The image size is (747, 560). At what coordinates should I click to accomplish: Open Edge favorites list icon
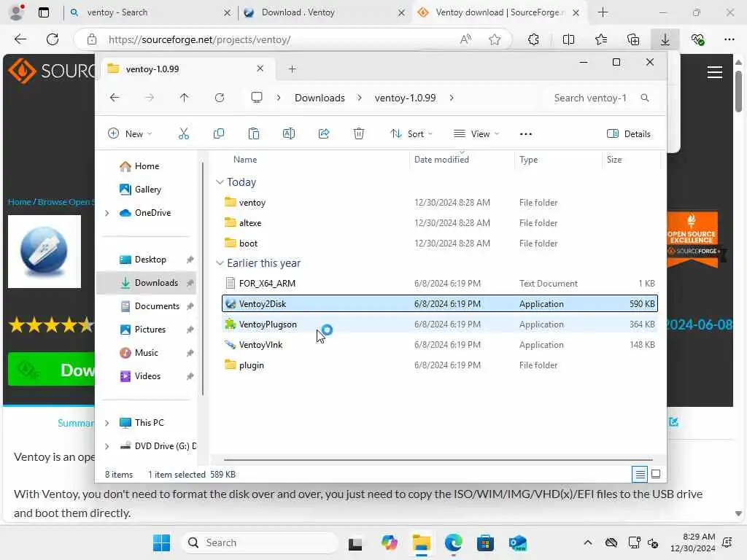[x=601, y=39]
